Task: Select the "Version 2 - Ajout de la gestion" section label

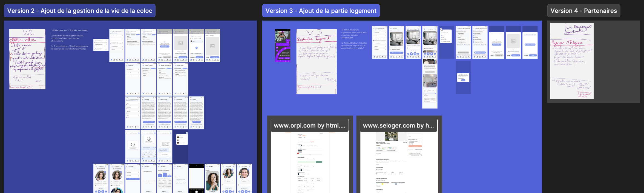Action: (79, 11)
